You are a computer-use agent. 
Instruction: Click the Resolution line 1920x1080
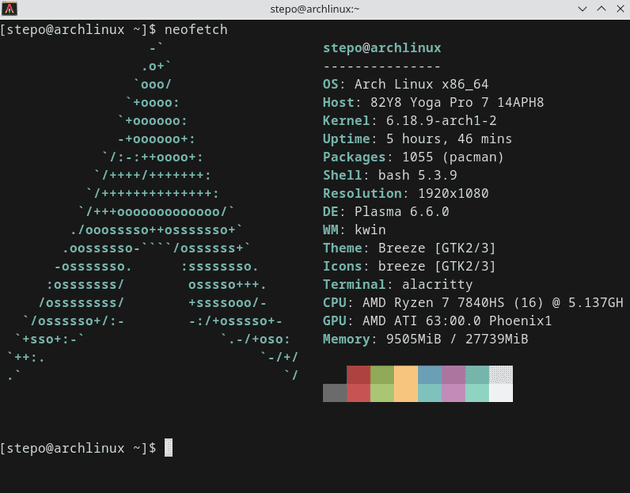pyautogui.click(x=406, y=193)
